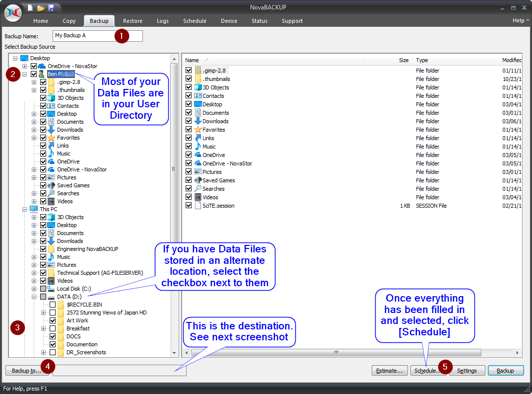The width and height of the screenshot is (532, 394).
Task: Go to the Logs tab
Action: click(162, 21)
